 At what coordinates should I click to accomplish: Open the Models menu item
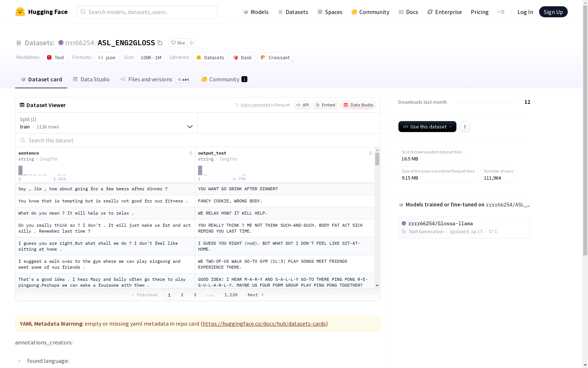point(256,12)
